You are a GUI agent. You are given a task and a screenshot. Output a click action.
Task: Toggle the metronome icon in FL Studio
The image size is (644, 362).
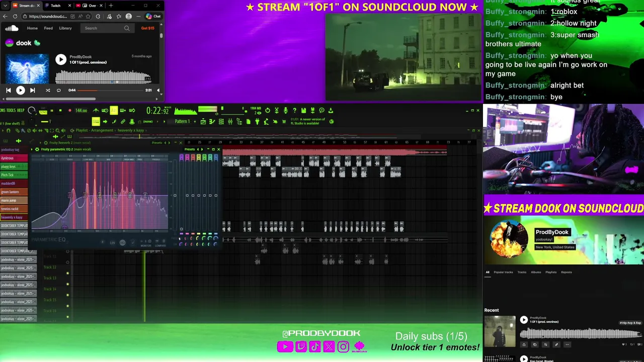(96, 110)
